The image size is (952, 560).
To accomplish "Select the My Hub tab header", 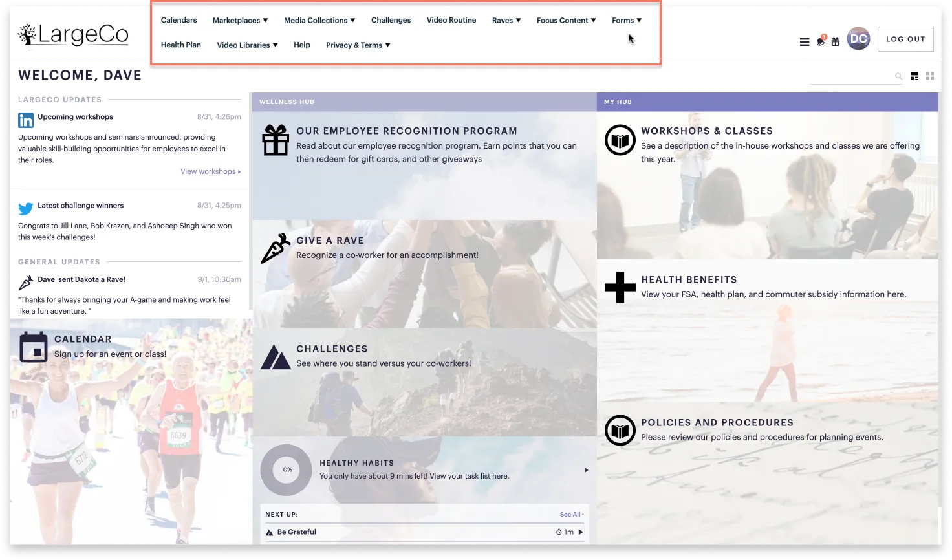I will pos(767,102).
